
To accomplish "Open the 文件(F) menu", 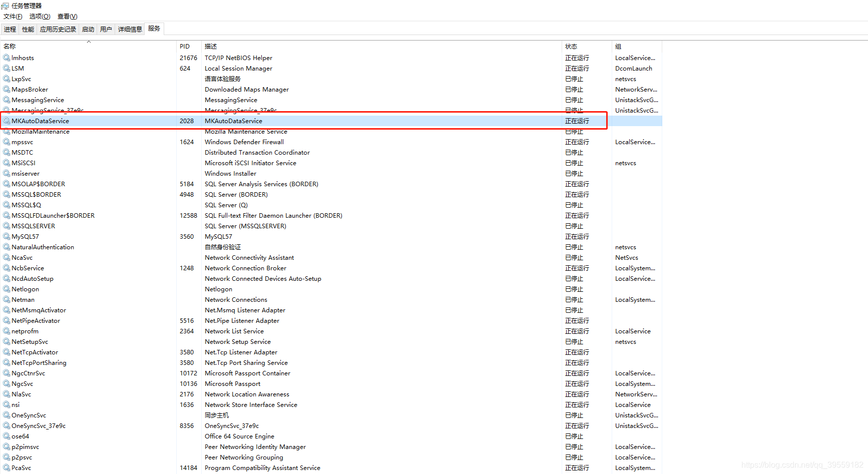I will (13, 17).
